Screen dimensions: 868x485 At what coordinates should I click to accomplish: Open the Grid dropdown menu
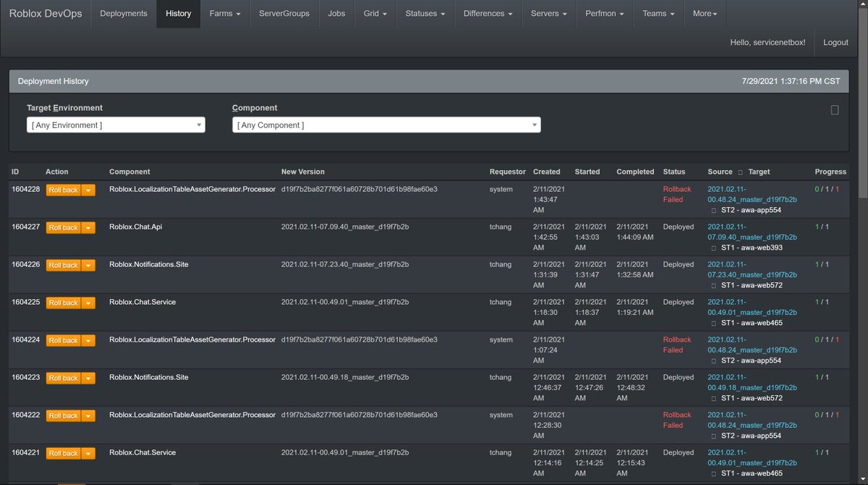pyautogui.click(x=375, y=14)
